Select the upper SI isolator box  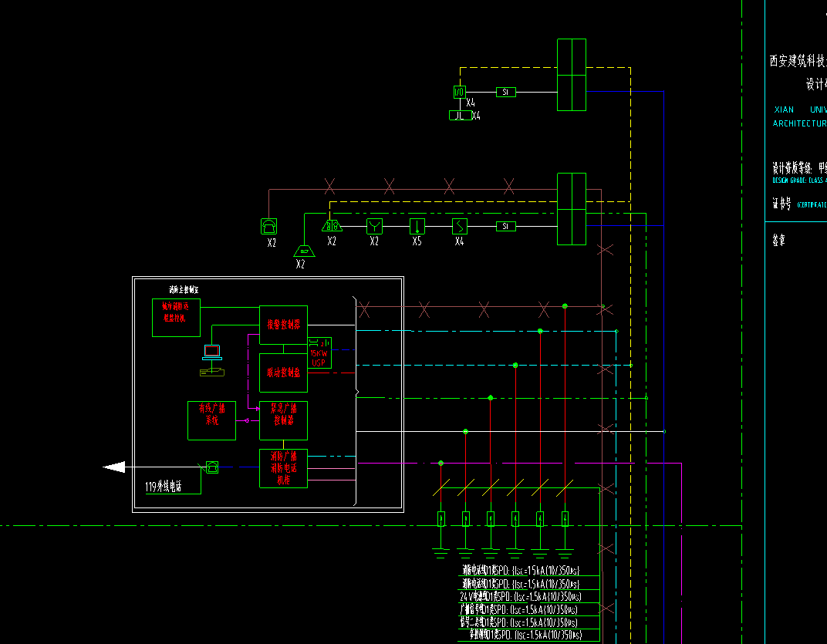pyautogui.click(x=506, y=92)
